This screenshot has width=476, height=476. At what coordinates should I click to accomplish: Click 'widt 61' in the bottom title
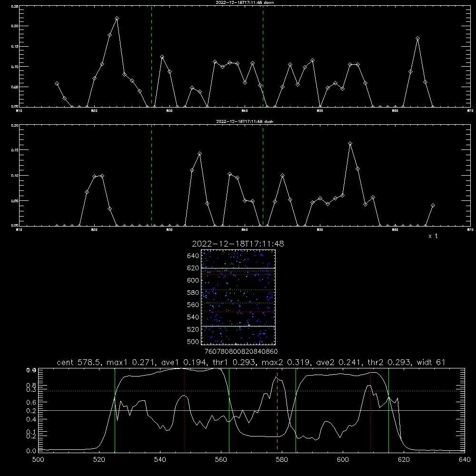pos(431,362)
